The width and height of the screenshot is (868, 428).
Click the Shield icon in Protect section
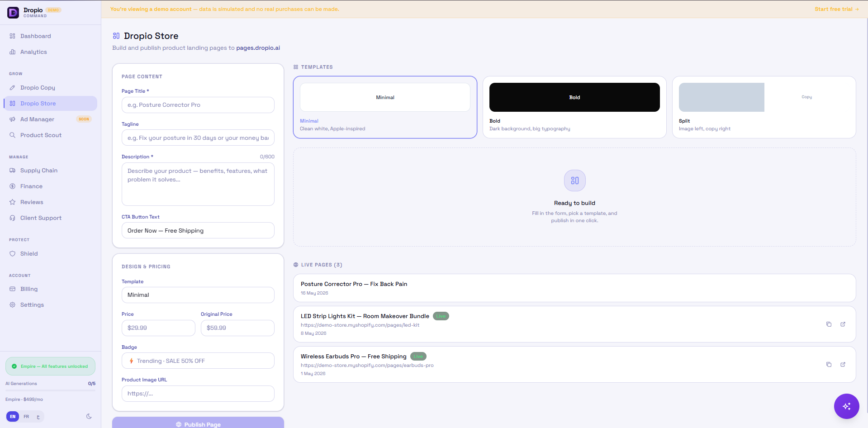tap(13, 254)
